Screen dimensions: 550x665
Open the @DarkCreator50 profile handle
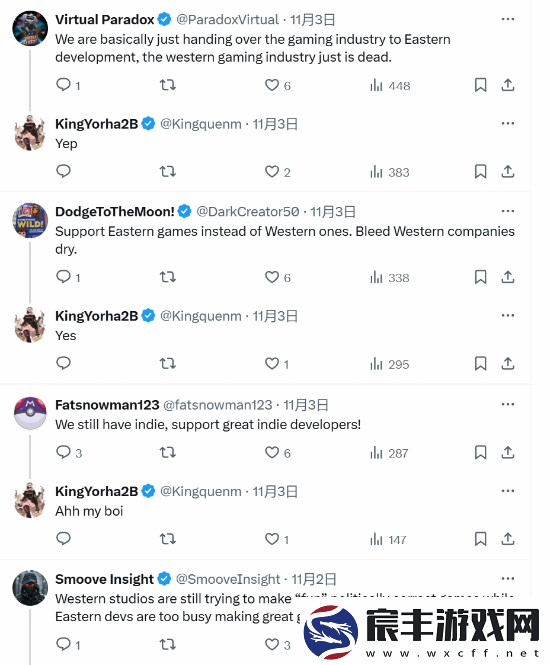tap(248, 211)
